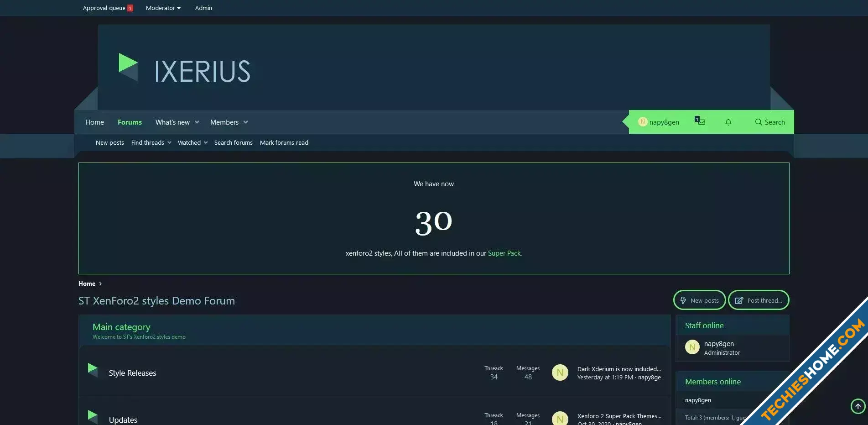This screenshot has height=425, width=868.
Task: Expand the What's new dropdown arrow
Action: pyautogui.click(x=197, y=122)
